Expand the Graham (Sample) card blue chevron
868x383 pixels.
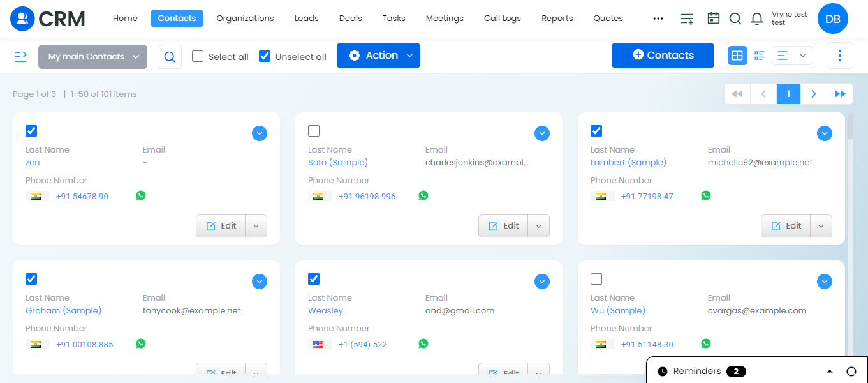coord(260,282)
